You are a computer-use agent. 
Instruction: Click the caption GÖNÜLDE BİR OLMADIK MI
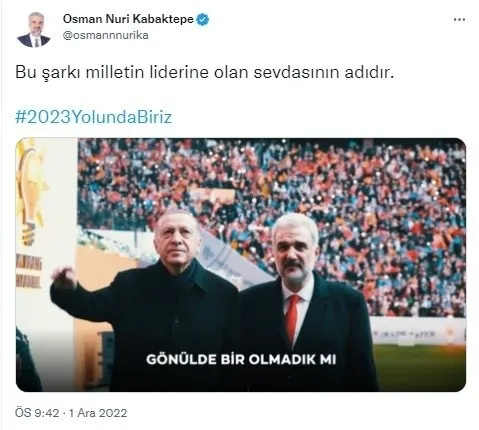pyautogui.click(x=241, y=359)
